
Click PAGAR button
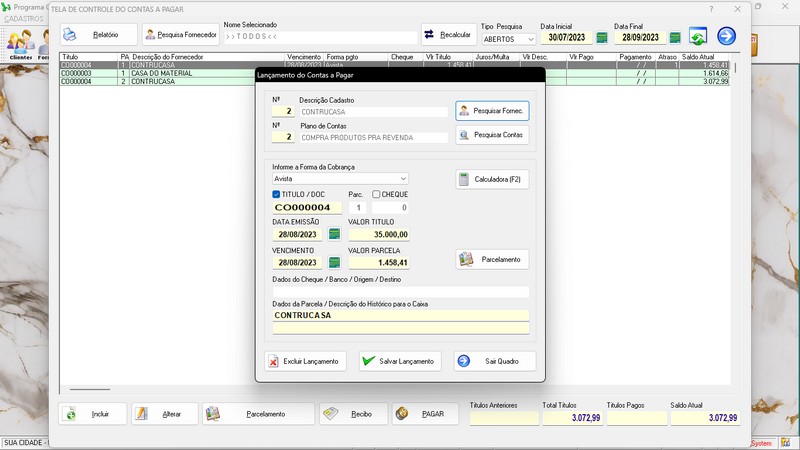[x=425, y=414]
